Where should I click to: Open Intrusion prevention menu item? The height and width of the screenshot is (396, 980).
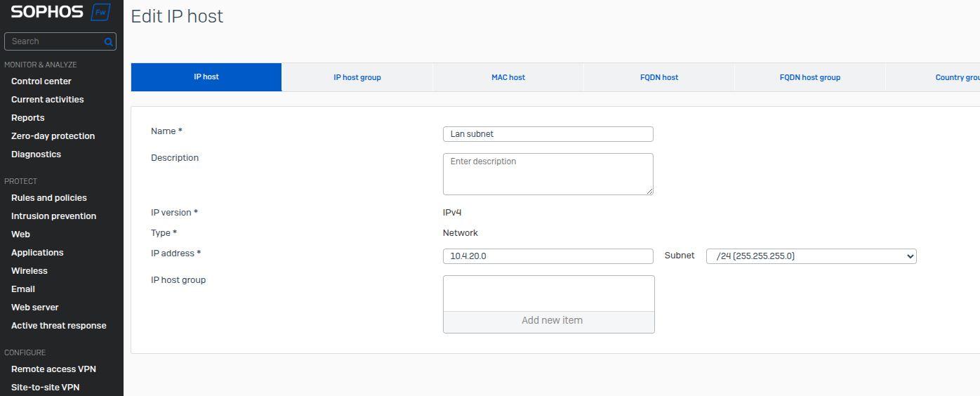pos(53,216)
